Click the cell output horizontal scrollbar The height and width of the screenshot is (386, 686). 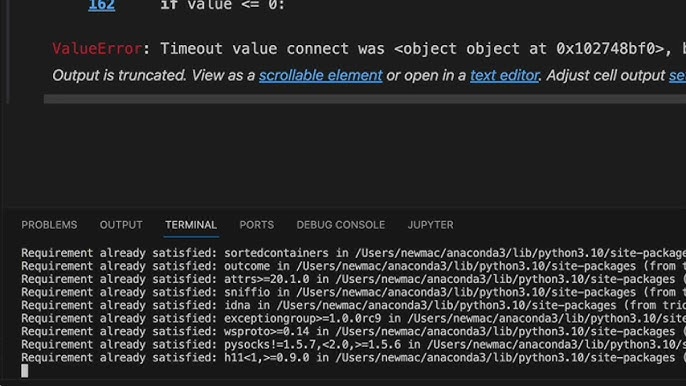364,99
